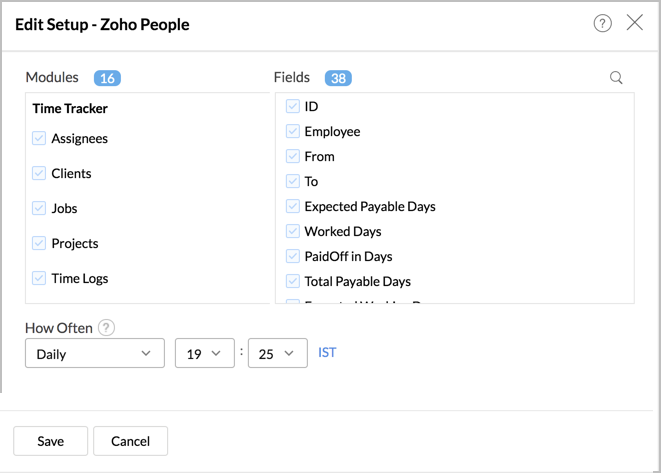Toggle the Clients module checkbox
661x473 pixels.
pos(39,173)
